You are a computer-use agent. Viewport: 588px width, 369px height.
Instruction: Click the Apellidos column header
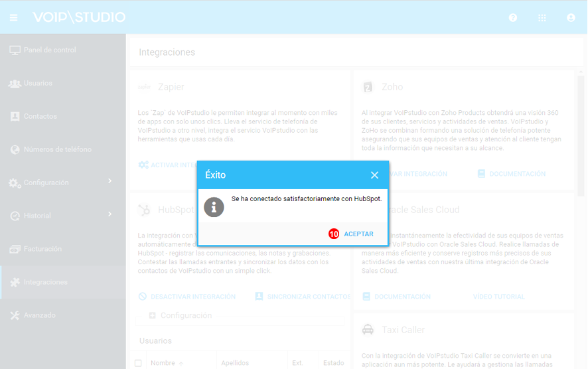coord(235,363)
